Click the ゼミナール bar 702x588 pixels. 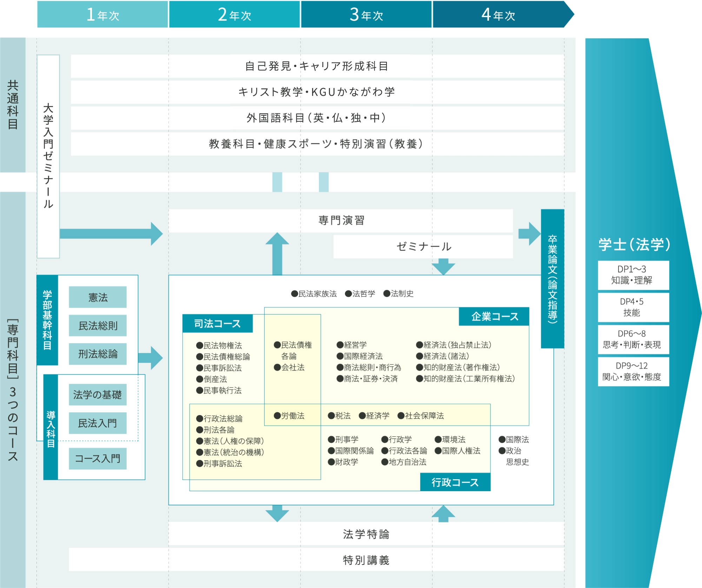pos(423,246)
